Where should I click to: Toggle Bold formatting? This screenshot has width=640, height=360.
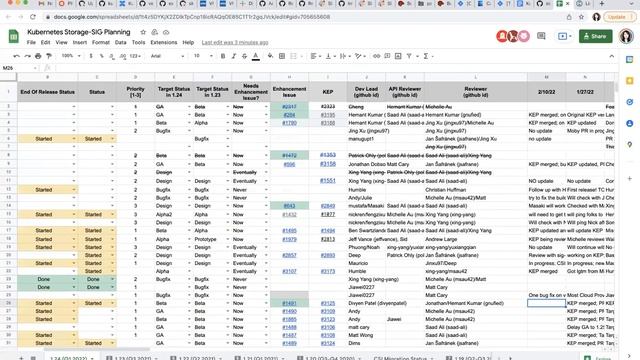(223, 56)
